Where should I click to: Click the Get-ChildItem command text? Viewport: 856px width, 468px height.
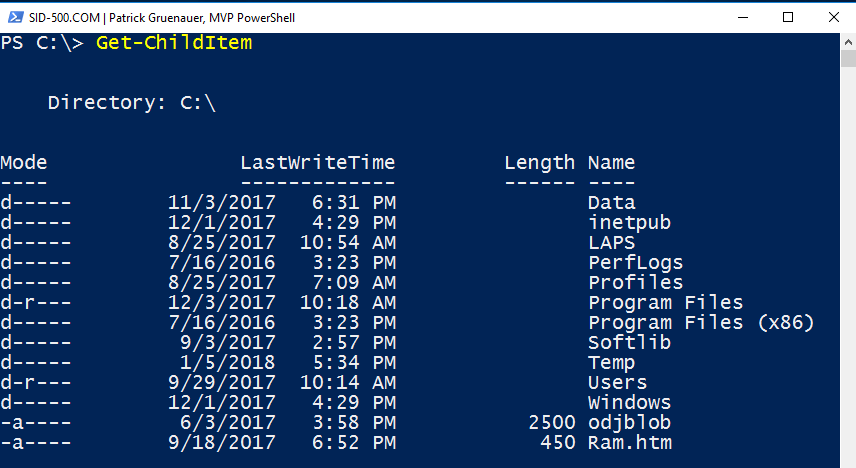[x=174, y=43]
